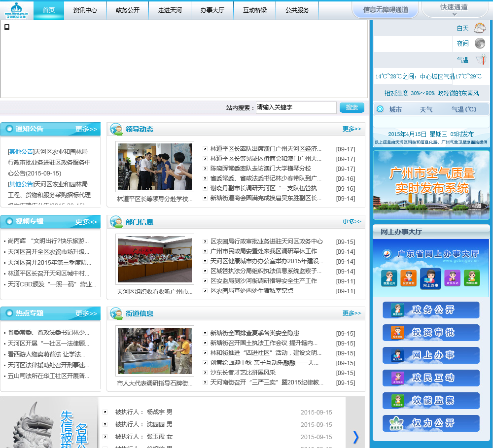Open 更多>> in the 通知公告 panel

(x=86, y=129)
